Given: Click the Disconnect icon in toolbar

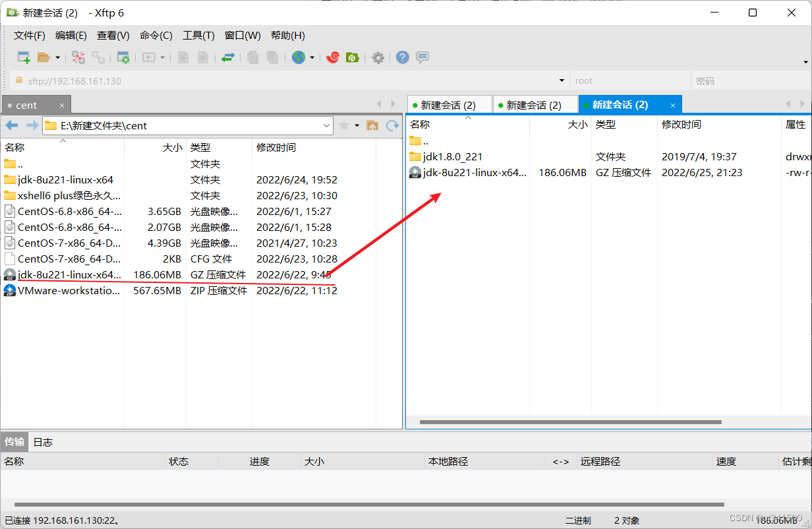Looking at the screenshot, I should (78, 57).
